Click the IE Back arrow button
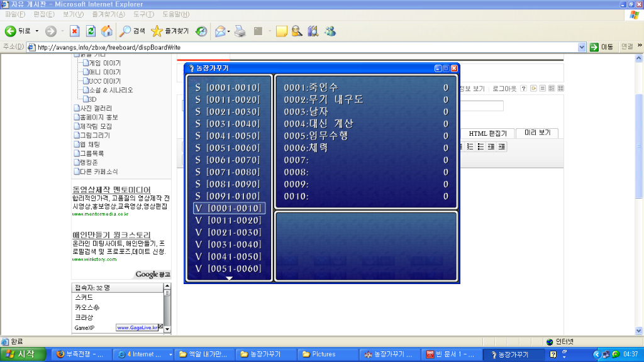644x362 pixels. point(11,31)
